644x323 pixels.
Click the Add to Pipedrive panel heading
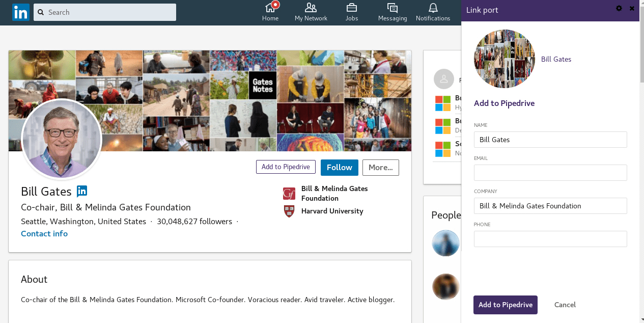(504, 103)
